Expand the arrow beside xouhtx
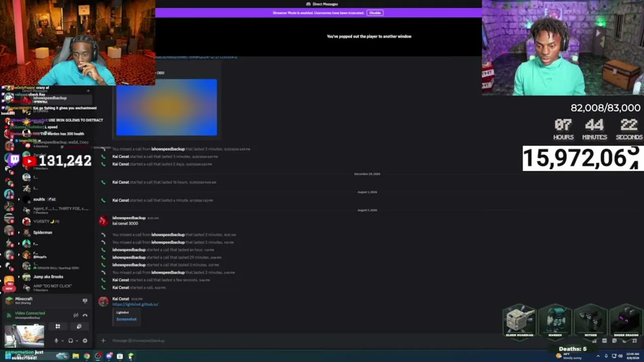 click(x=19, y=200)
